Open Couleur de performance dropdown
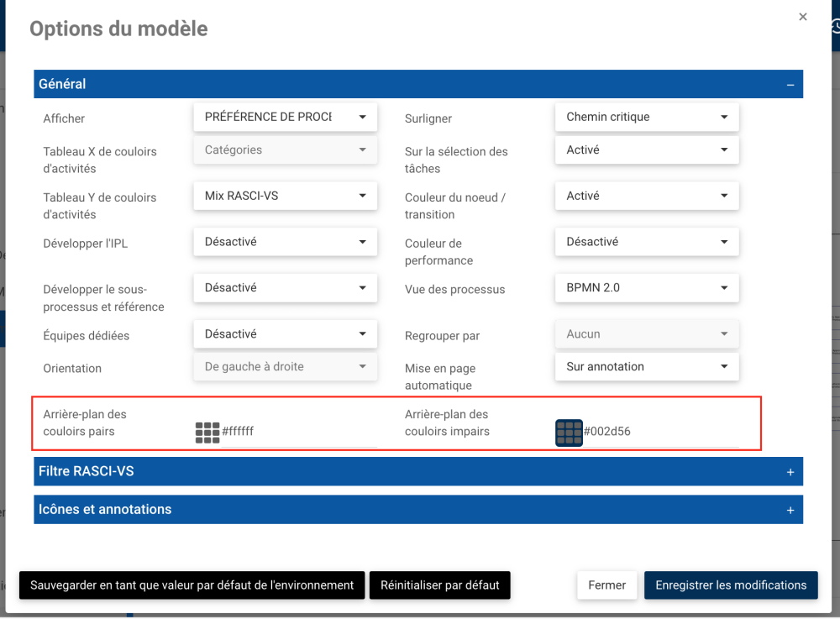The height and width of the screenshot is (619, 840). pos(647,242)
